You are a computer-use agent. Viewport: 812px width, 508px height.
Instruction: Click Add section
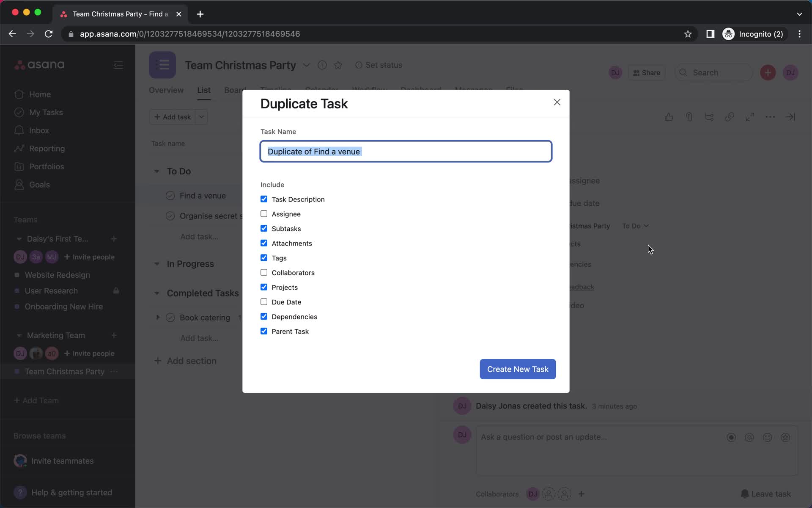[186, 361]
